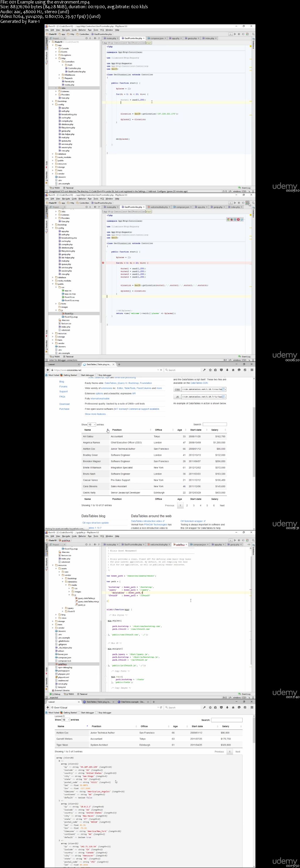Click reload icon in l5win10.local address bar
Image resolution: width=300 pixels, height=868 pixels.
[x=161, y=707]
